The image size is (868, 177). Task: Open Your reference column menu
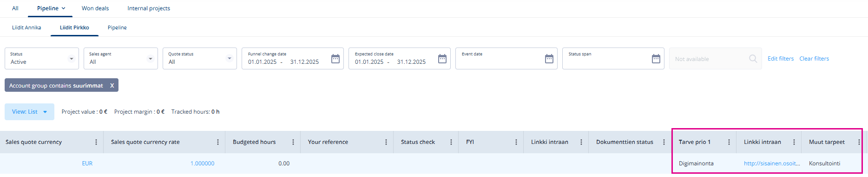click(x=386, y=142)
